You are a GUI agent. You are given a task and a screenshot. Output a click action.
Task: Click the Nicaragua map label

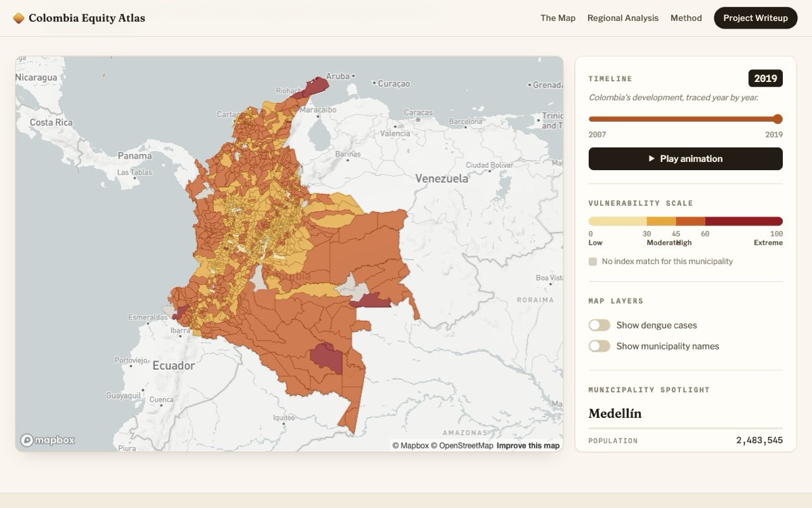(x=37, y=78)
